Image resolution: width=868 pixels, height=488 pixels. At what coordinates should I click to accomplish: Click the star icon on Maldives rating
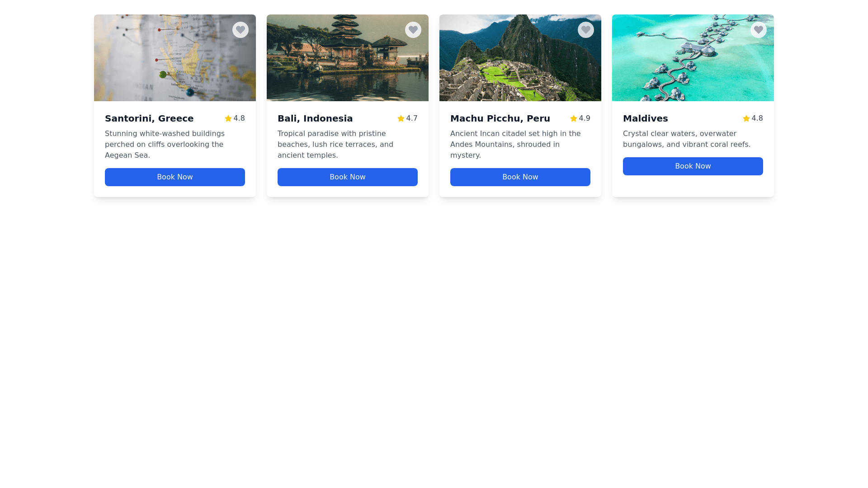pos(746,118)
